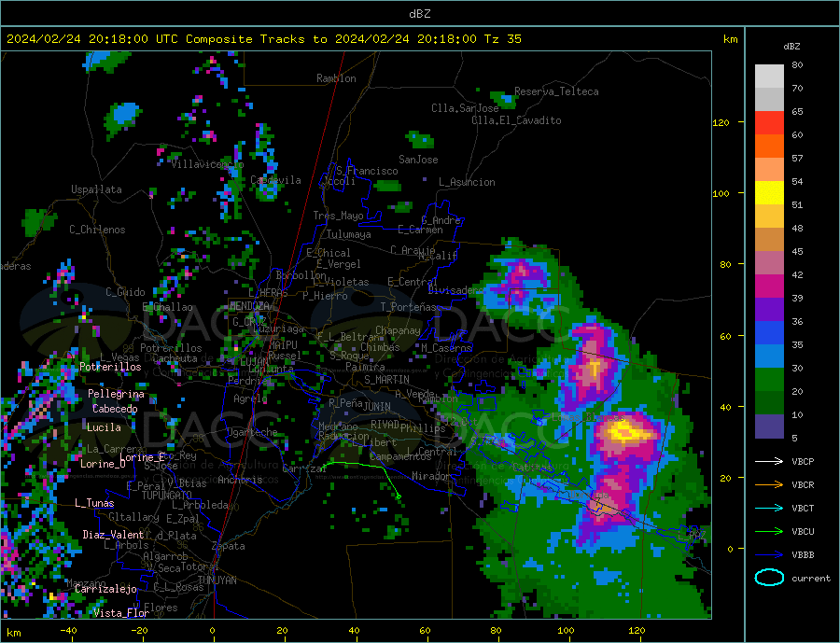Click the cyan 'current' ellipse symbol
Screen dimensions: 840x643
click(769, 578)
